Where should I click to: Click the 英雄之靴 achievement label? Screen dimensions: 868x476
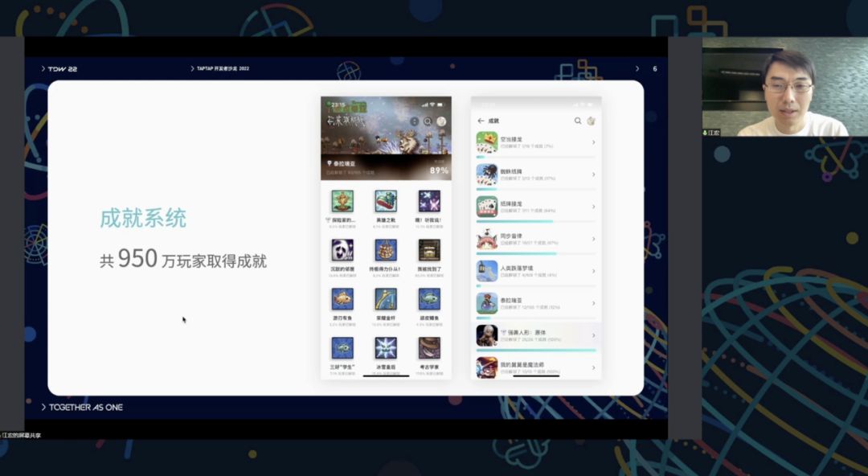coord(385,220)
